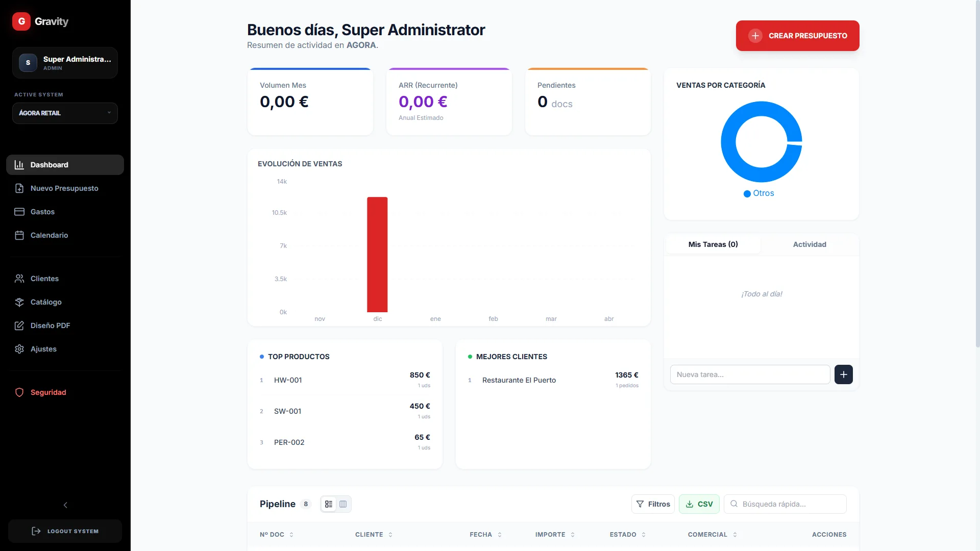Image resolution: width=980 pixels, height=551 pixels.
Task: Open Ajustes gear settings
Action: coord(65,349)
